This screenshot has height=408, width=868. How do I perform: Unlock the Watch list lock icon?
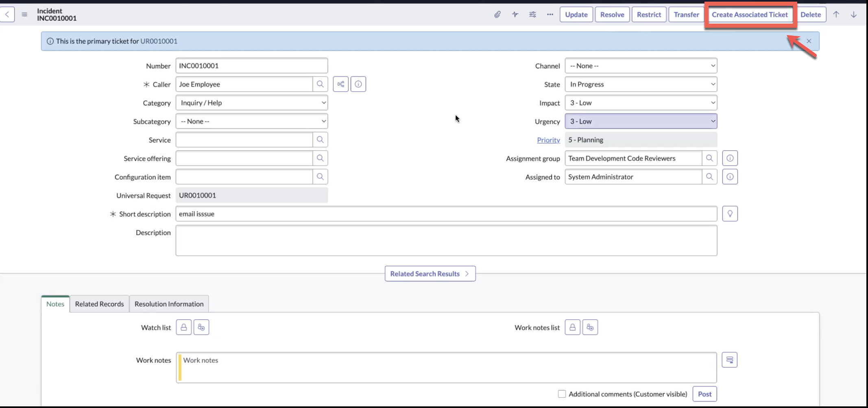[x=184, y=327]
